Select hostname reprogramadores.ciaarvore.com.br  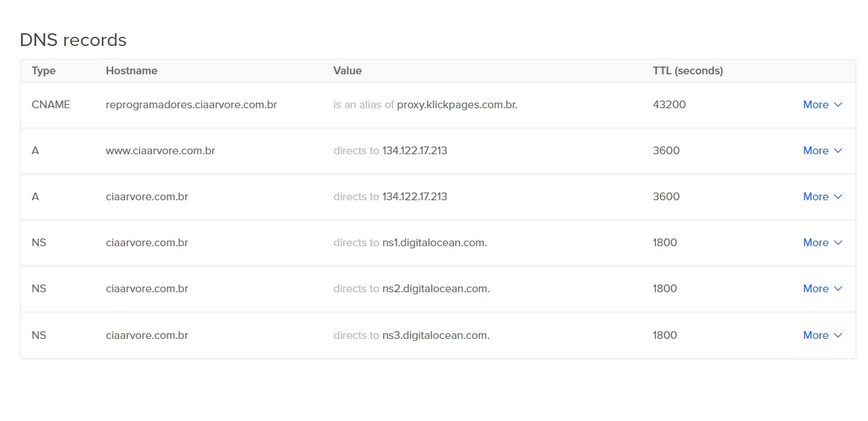(x=192, y=105)
